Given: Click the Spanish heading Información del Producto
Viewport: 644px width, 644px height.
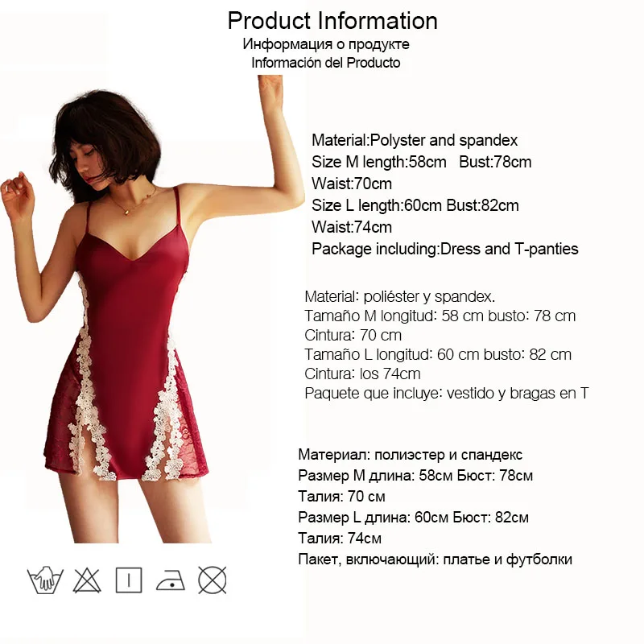Looking at the screenshot, I should point(326,63).
